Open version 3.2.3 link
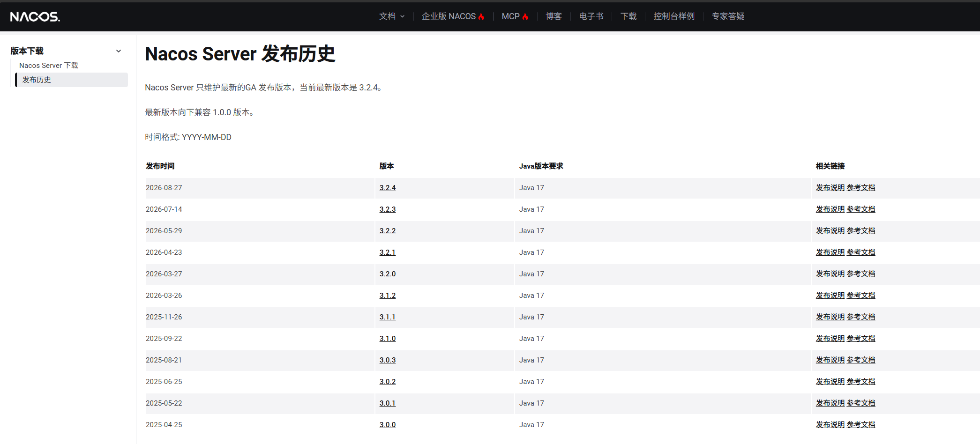 coord(388,209)
